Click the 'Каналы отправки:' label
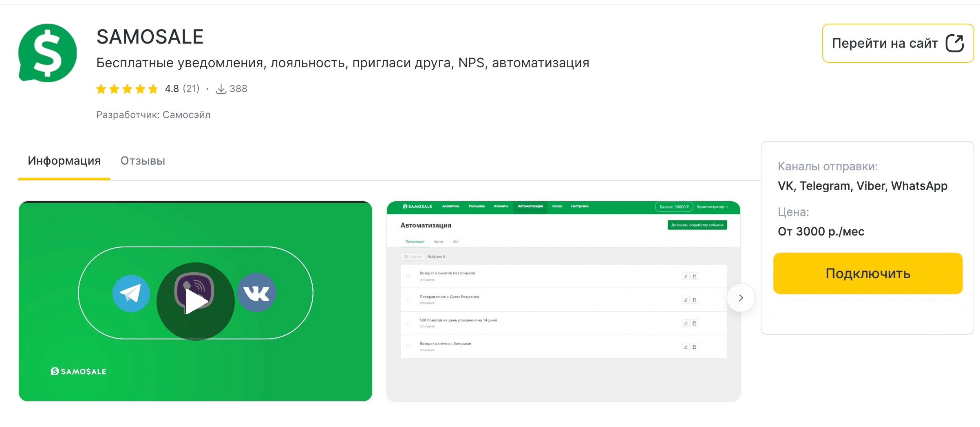Viewport: 980px width, 427px height. pyautogui.click(x=828, y=166)
